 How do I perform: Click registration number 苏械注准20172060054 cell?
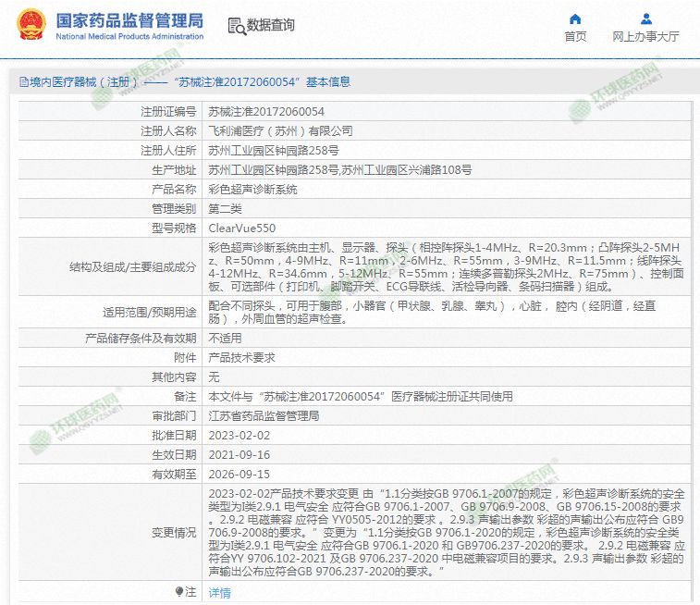point(266,112)
